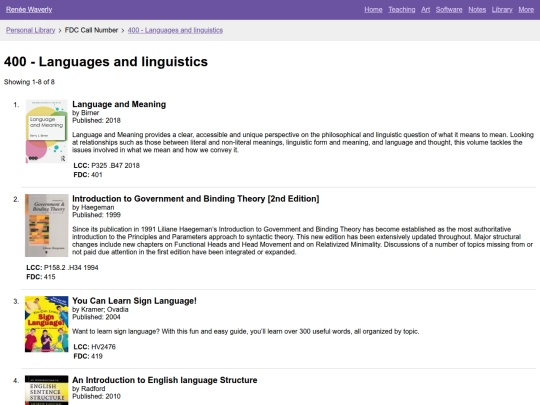Image resolution: width=540 pixels, height=405 pixels.
Task: Click Published: 1999 text
Action: tap(96, 215)
